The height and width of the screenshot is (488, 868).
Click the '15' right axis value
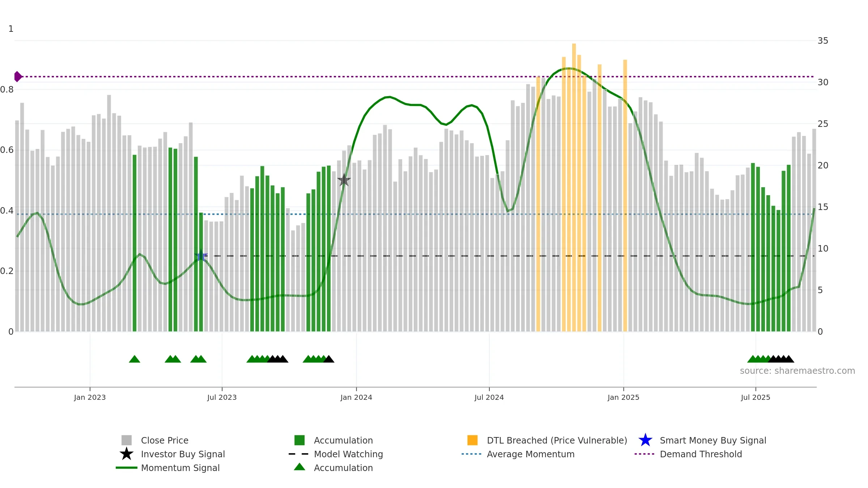[823, 207]
